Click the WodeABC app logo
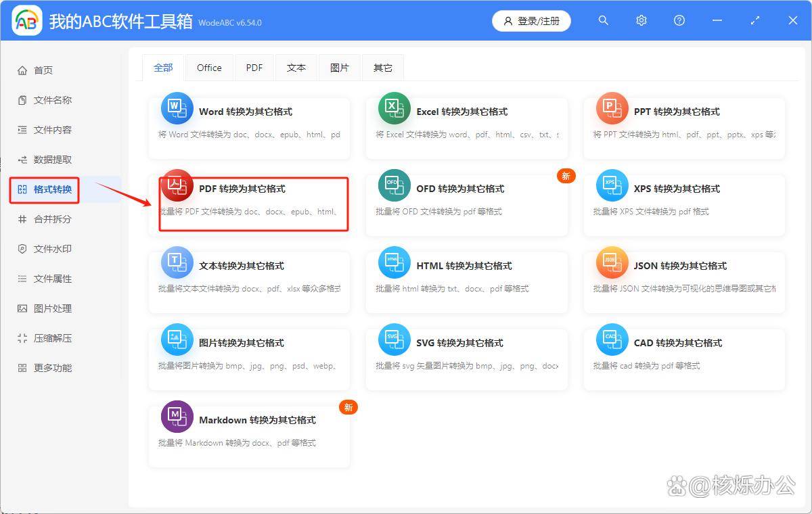Viewport: 812px width, 514px height. click(27, 21)
